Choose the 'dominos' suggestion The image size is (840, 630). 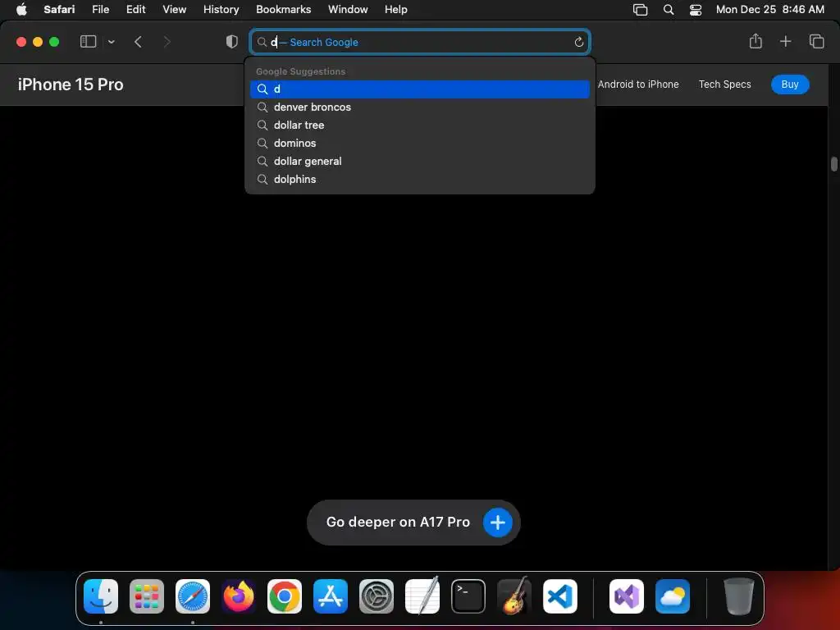[420, 143]
